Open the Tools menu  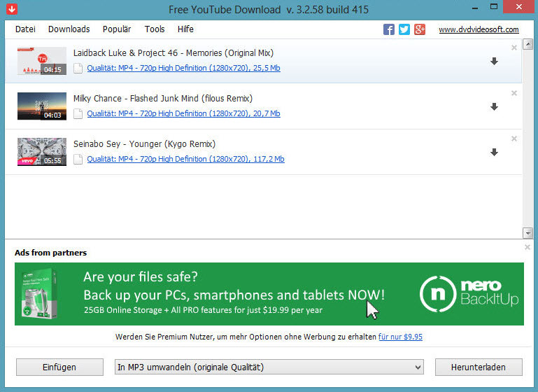[155, 29]
